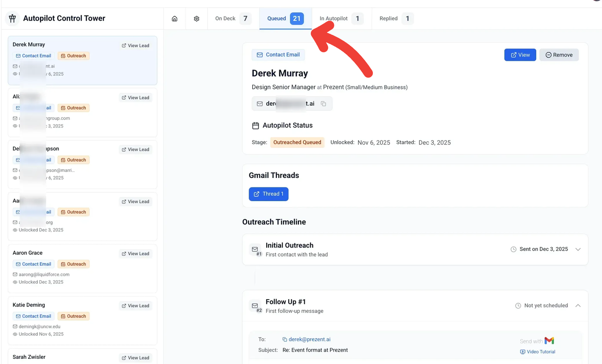Screen dimensions: 602x364
Task: Click the Unlocked date 'Nov 6, 2025' in Autopilot Status
Action: [x=374, y=143]
